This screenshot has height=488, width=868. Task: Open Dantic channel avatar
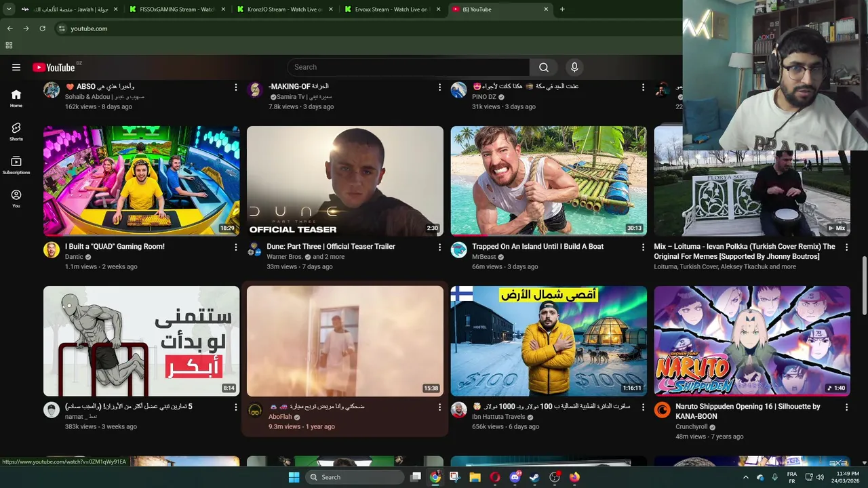(x=52, y=250)
